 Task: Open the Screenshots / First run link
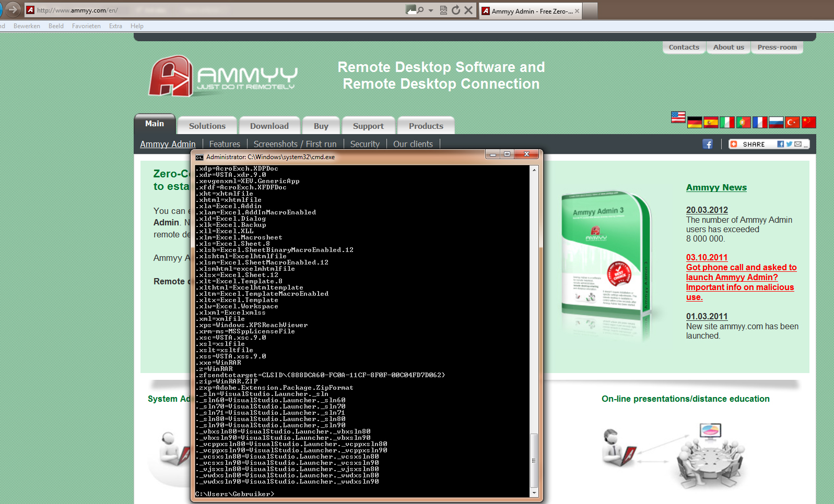[295, 144]
